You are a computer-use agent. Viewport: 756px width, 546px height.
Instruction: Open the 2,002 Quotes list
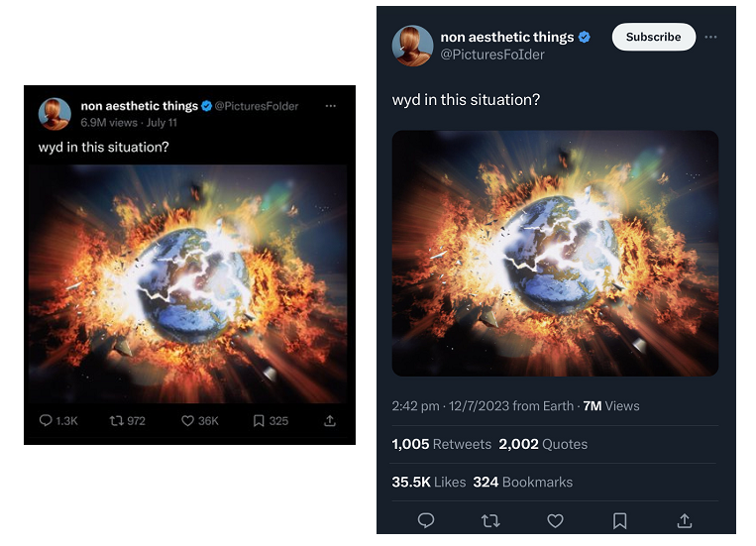pos(543,444)
